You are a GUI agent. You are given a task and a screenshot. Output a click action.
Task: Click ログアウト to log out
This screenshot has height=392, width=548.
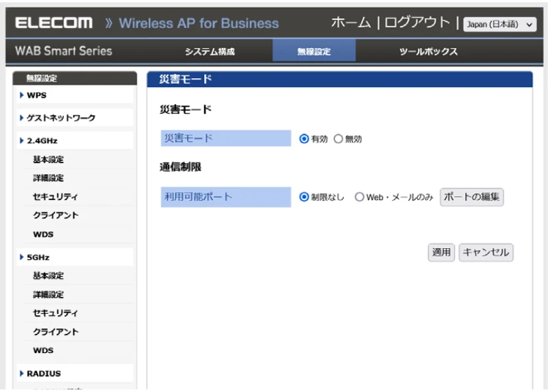(417, 23)
